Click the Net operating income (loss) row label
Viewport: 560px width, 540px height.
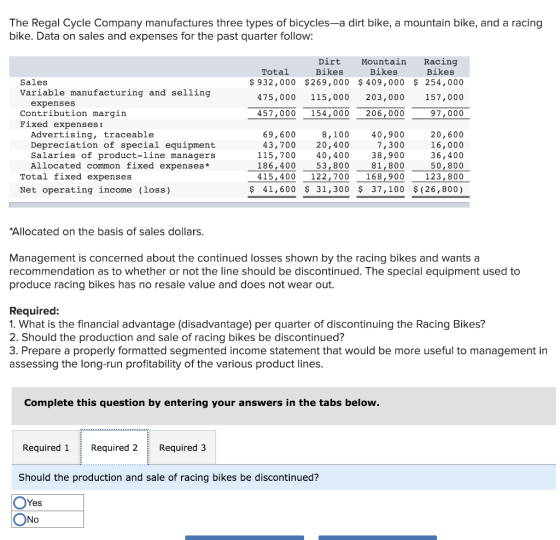click(95, 190)
